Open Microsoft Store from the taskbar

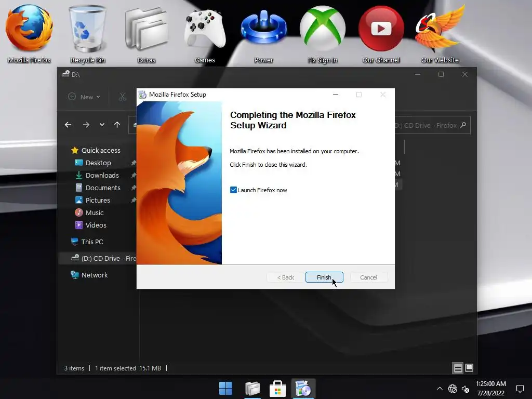point(277,389)
